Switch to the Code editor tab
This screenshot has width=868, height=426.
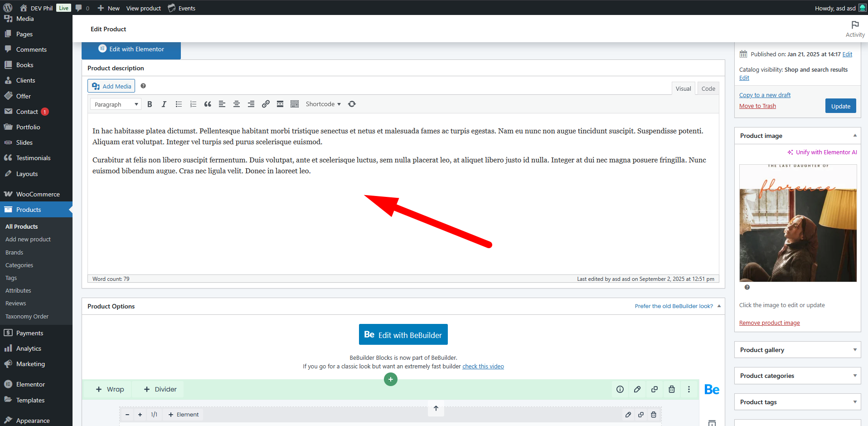708,88
